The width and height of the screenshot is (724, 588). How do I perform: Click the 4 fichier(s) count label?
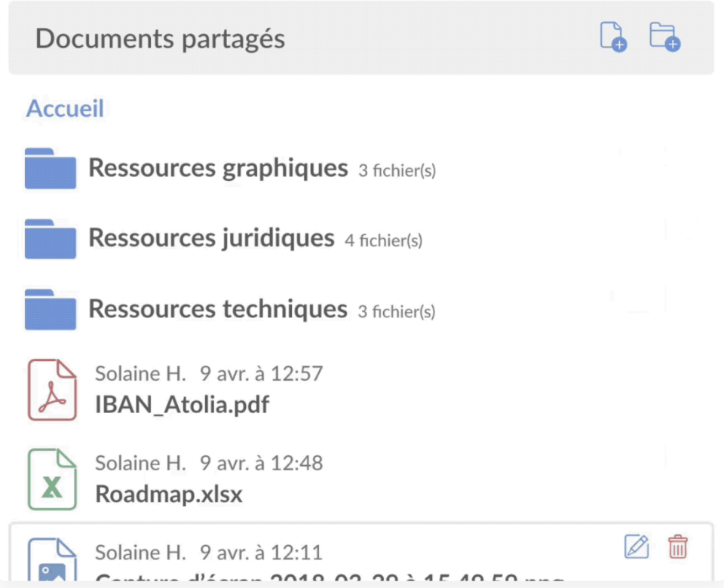point(384,240)
